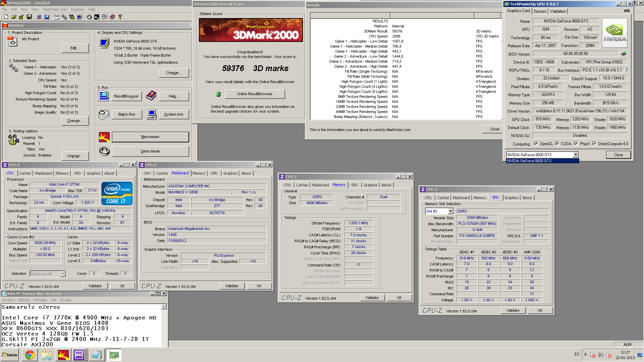Click the file explorer icon in the taskbar
Image resolution: width=644 pixels, height=362 pixels.
(47, 355)
